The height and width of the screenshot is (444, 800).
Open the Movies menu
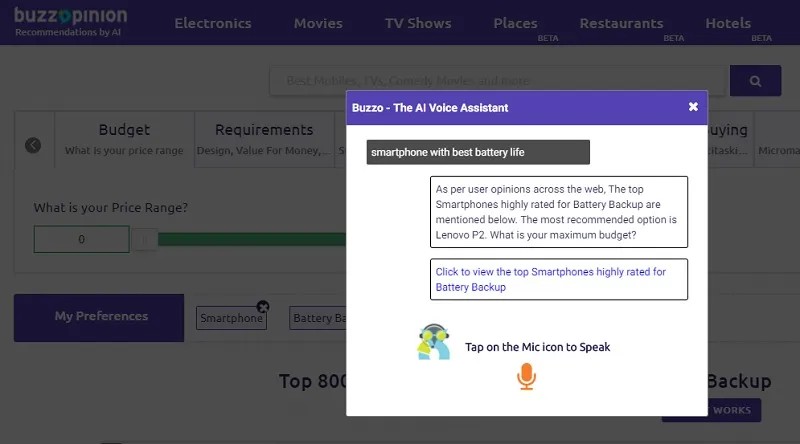[x=318, y=23]
